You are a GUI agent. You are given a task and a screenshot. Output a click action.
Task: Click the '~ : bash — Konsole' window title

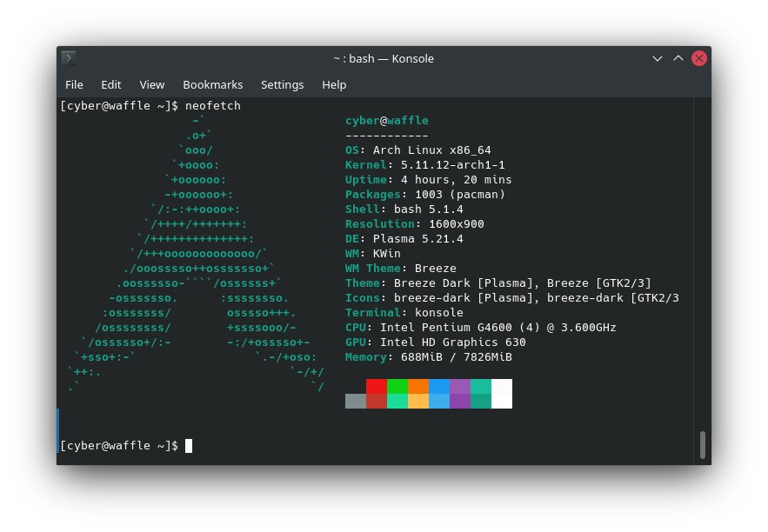(x=384, y=59)
